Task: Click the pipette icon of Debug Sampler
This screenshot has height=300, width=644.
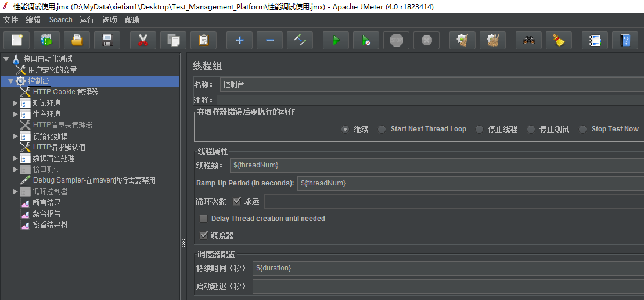Action: 26,180
